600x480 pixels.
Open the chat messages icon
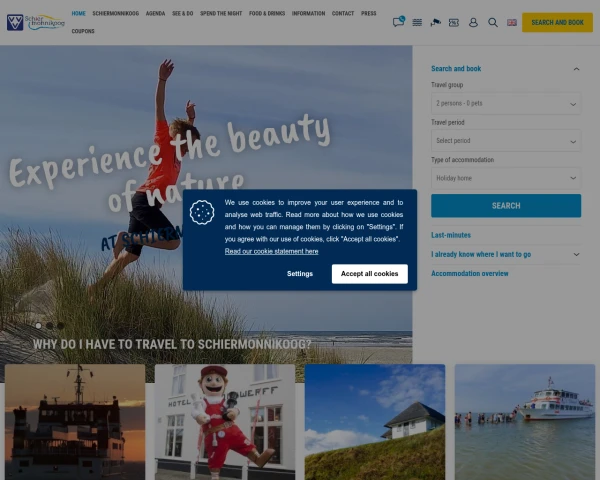(398, 22)
